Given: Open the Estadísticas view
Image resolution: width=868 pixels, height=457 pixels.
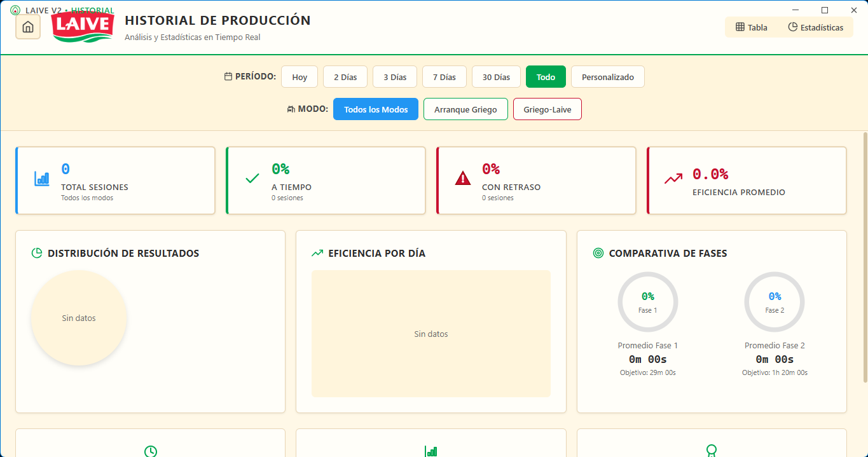Looking at the screenshot, I should tap(816, 27).
